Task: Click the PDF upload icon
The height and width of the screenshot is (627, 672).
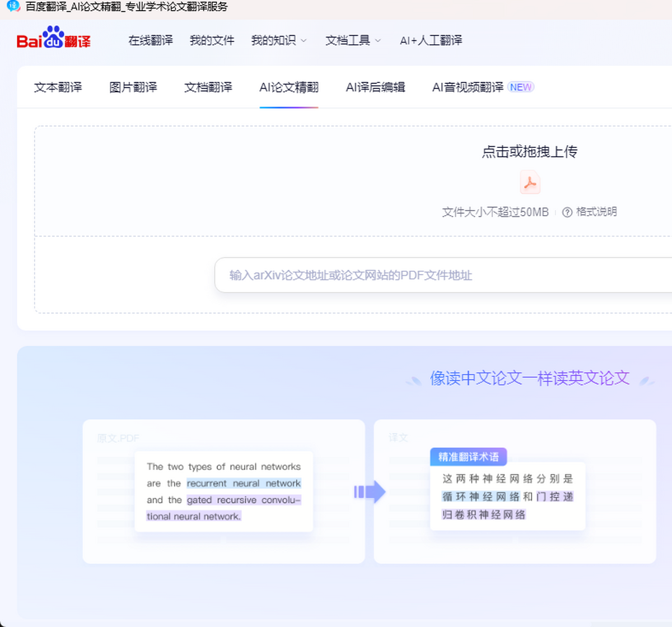Action: click(x=530, y=183)
